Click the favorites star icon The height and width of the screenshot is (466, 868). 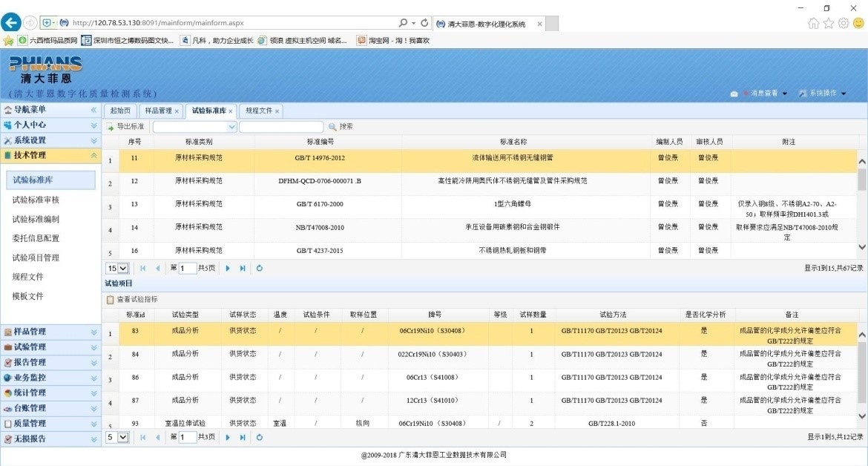point(828,23)
